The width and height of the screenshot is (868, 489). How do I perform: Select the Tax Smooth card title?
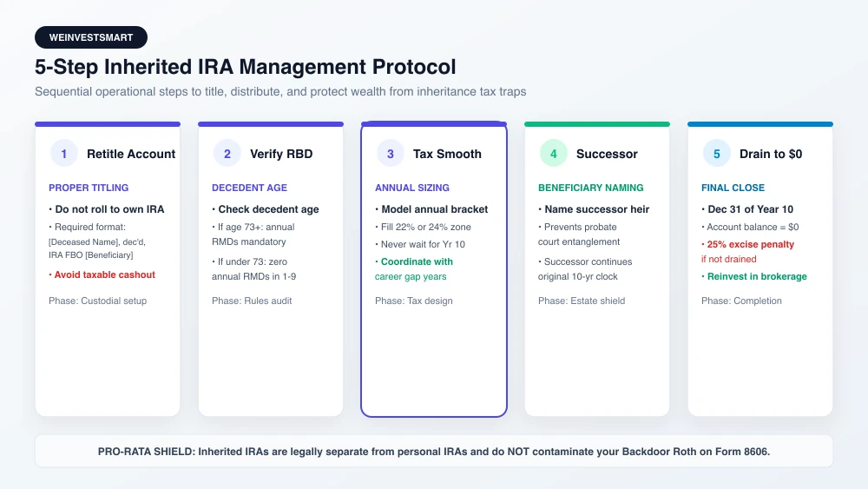(447, 154)
